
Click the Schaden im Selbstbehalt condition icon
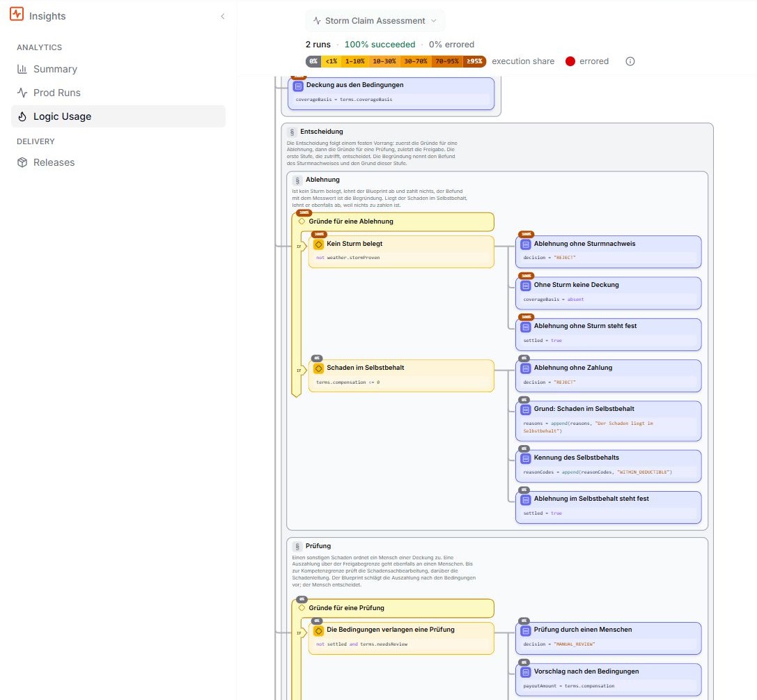(x=319, y=368)
